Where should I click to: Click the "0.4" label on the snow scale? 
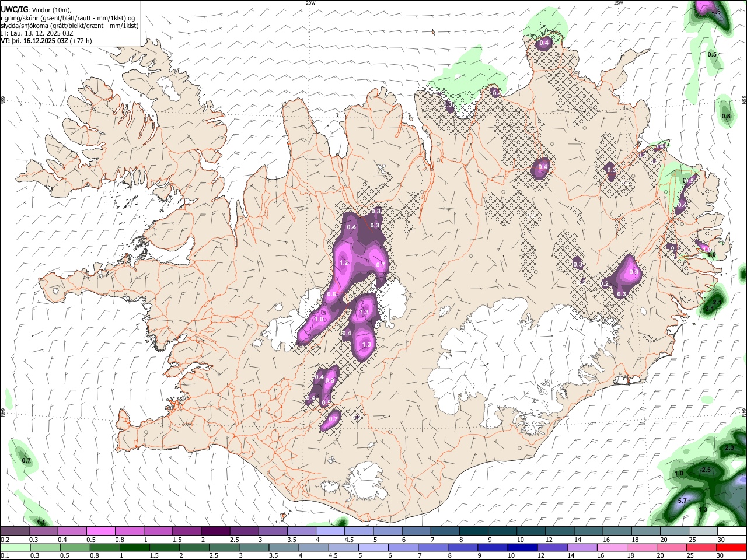[62, 540]
